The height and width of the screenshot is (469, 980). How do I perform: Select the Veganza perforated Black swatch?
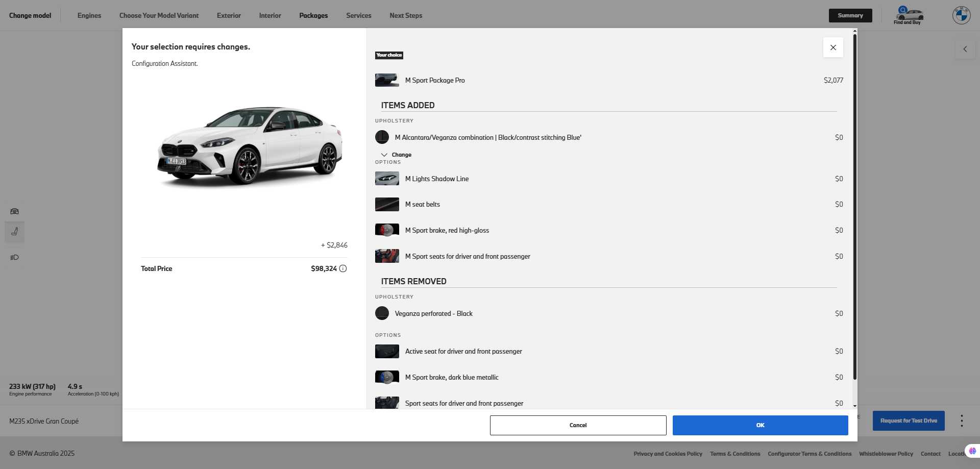(x=382, y=313)
